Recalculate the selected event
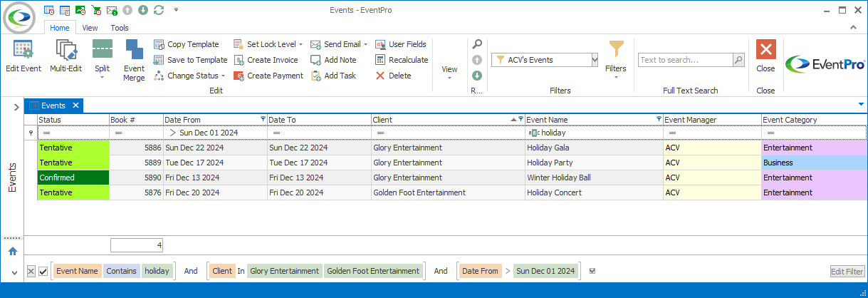868x298 pixels. (402, 60)
